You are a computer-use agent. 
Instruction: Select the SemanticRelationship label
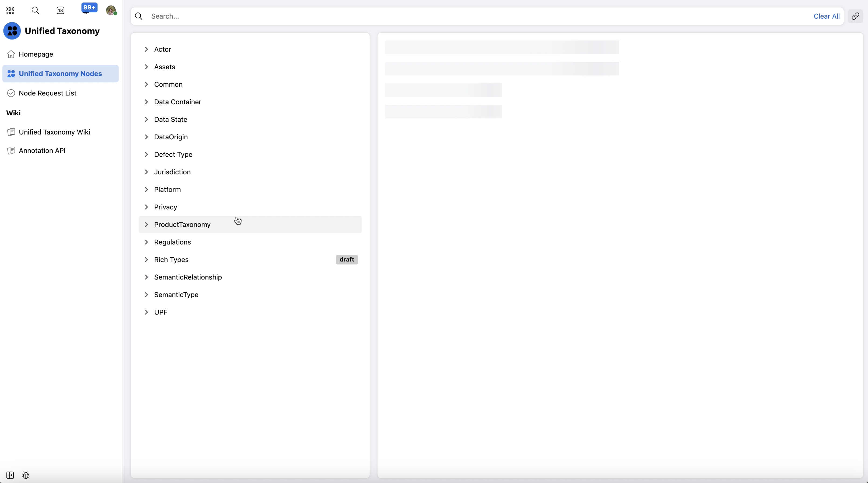(188, 277)
